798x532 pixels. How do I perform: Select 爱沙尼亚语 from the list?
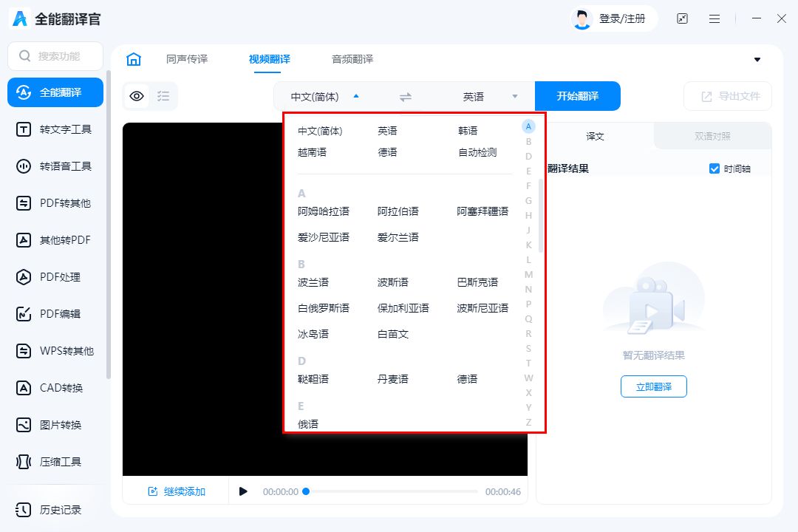[323, 237]
